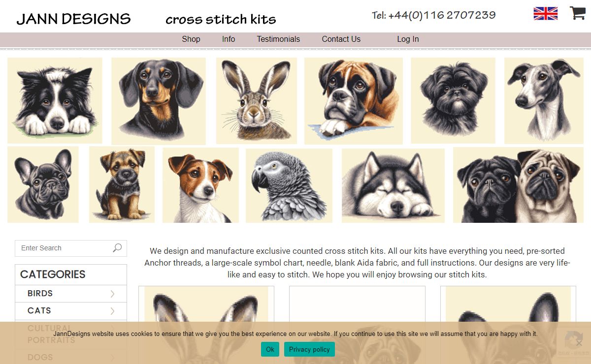Open the black shih tzu image
Image resolution: width=591 pixels, height=364 pixels.
(453, 100)
